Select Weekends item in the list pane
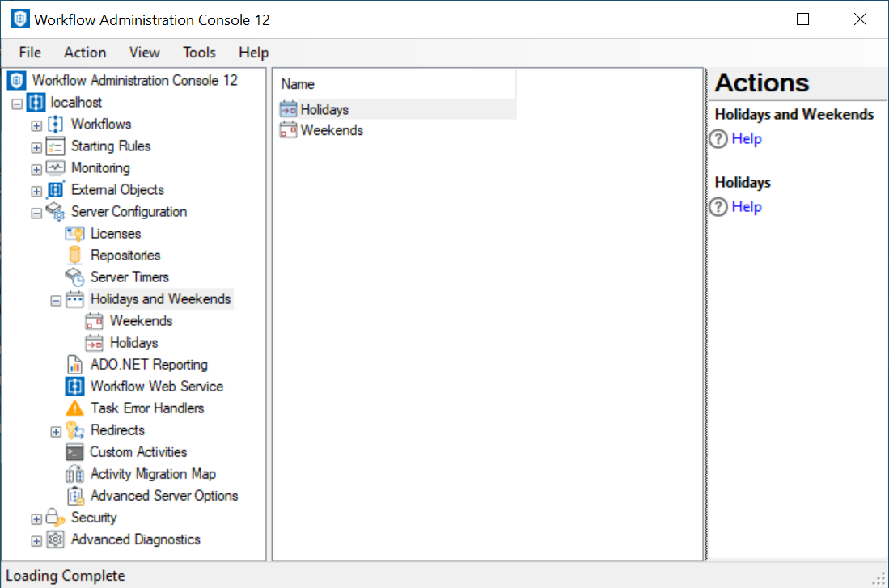Screen dimensions: 889x588 pos(332,130)
